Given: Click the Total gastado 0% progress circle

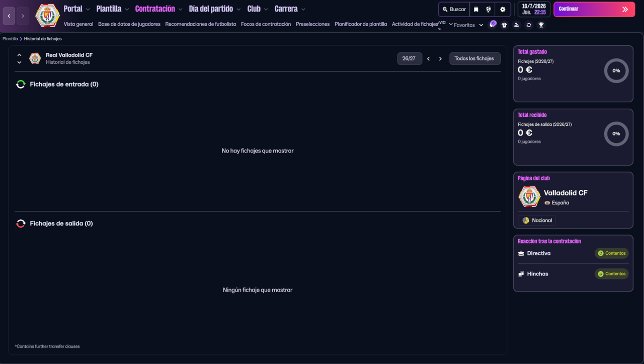Looking at the screenshot, I should click(616, 70).
